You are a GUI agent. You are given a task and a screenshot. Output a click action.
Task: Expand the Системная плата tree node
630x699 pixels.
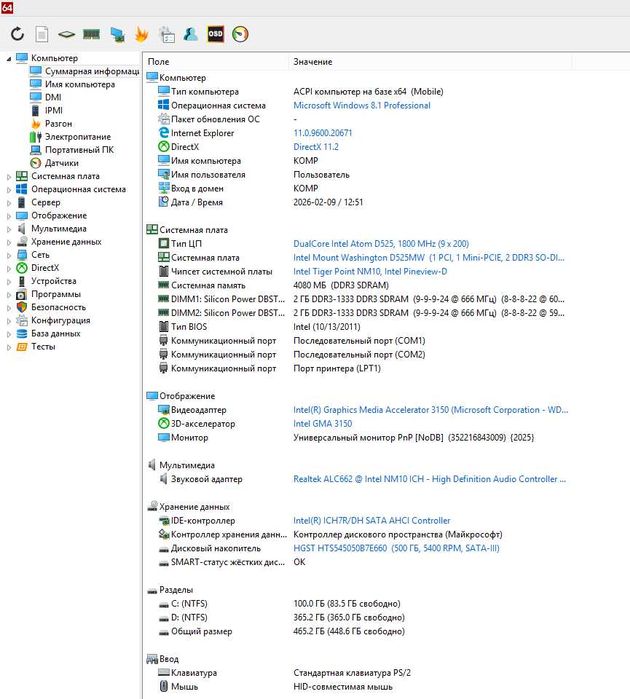tap(8, 177)
